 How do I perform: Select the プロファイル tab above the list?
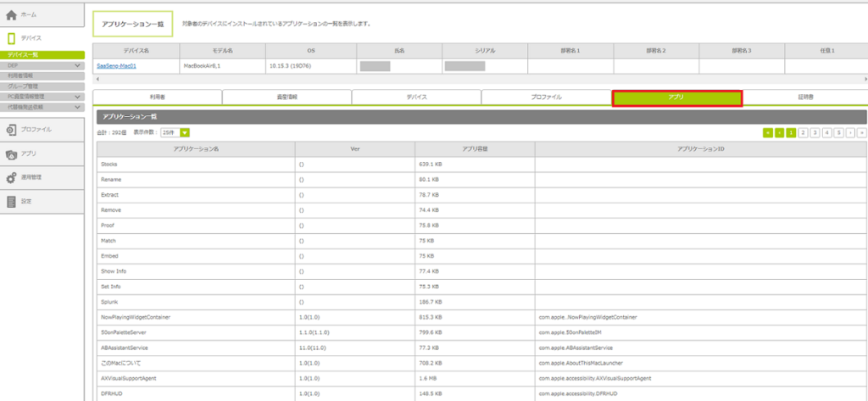(x=546, y=97)
